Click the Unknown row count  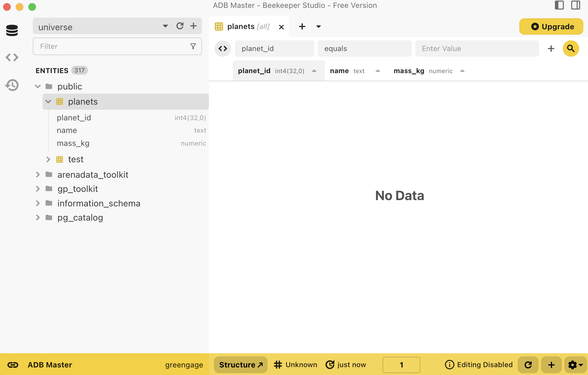[296, 365]
